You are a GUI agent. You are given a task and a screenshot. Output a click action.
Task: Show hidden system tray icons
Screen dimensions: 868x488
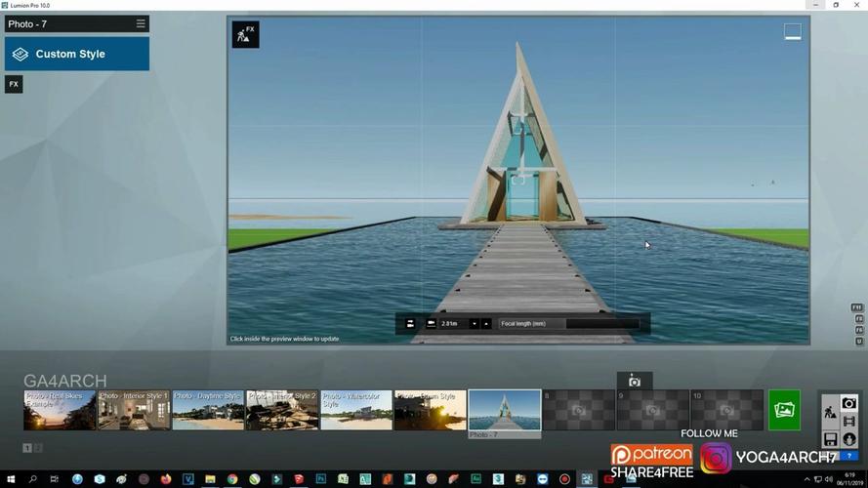(x=806, y=479)
